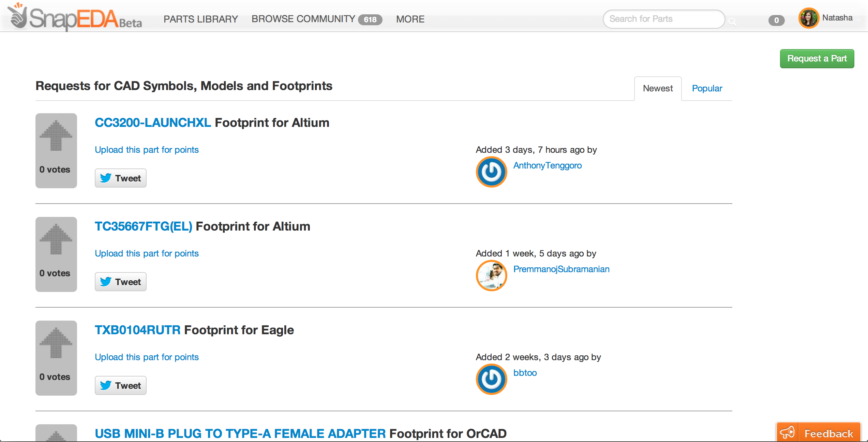The image size is (868, 442).
Task: Click the 618 community count badge
Action: tap(370, 19)
